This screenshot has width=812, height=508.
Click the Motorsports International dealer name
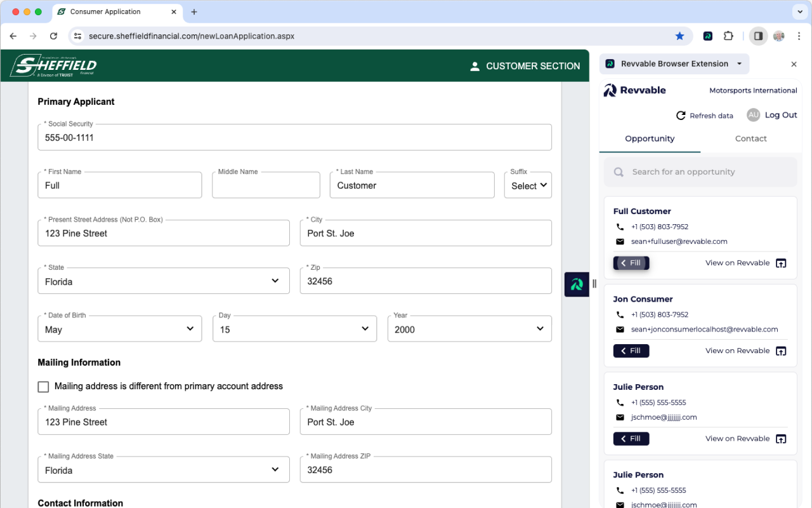pyautogui.click(x=753, y=91)
